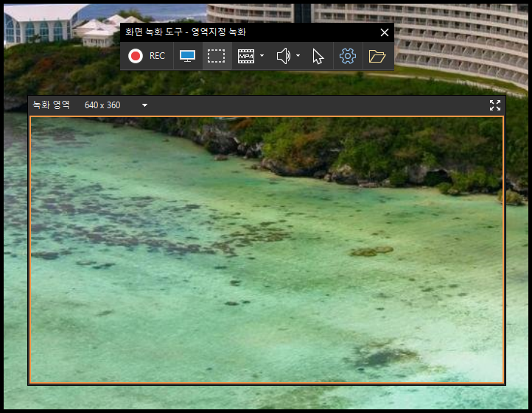The image size is (532, 413).
Task: Expand the MP4 format dropdown arrow
Action: click(262, 56)
